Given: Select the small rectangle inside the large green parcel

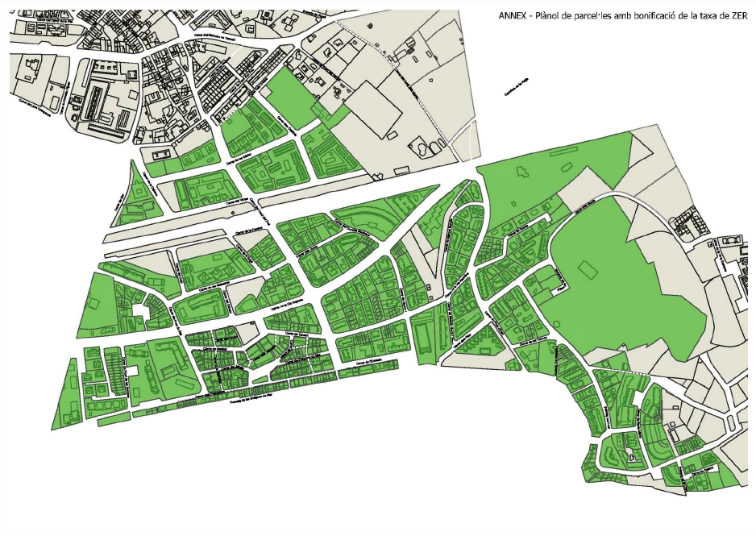Looking at the screenshot, I should point(587,270).
